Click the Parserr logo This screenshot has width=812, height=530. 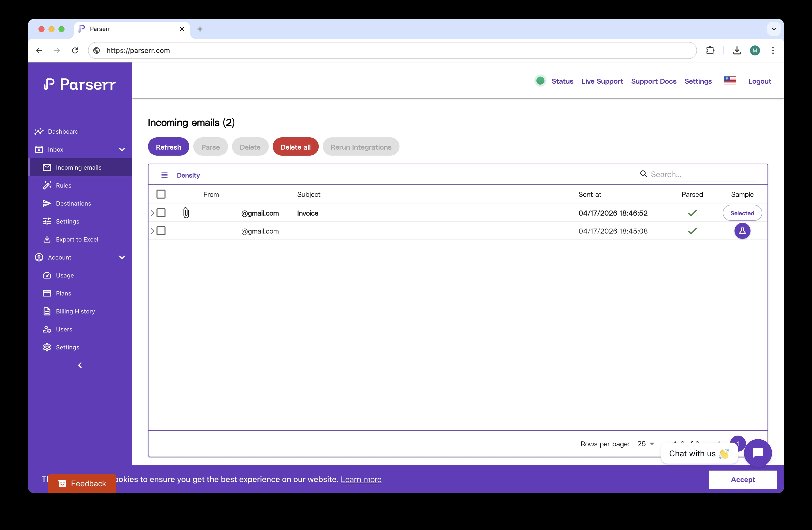(x=80, y=84)
